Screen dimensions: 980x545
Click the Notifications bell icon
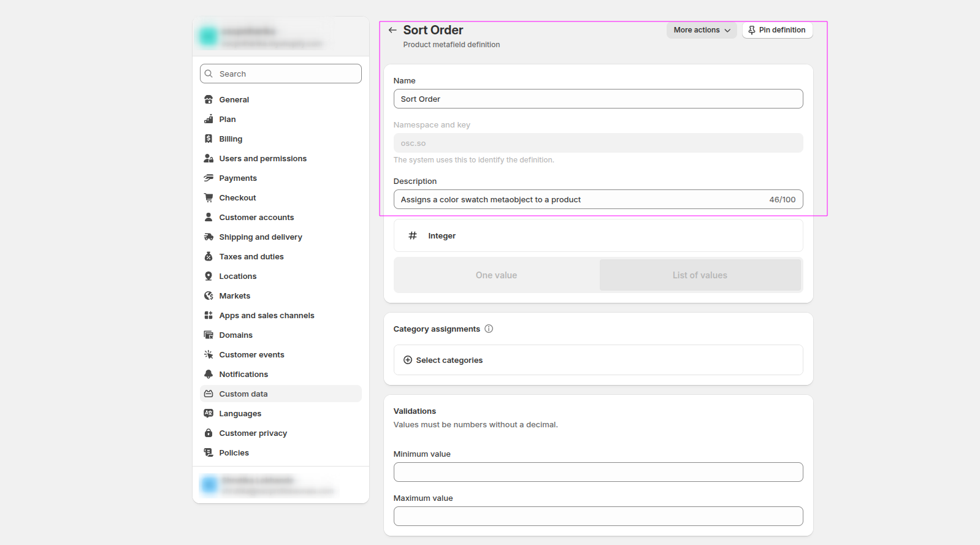209,374
